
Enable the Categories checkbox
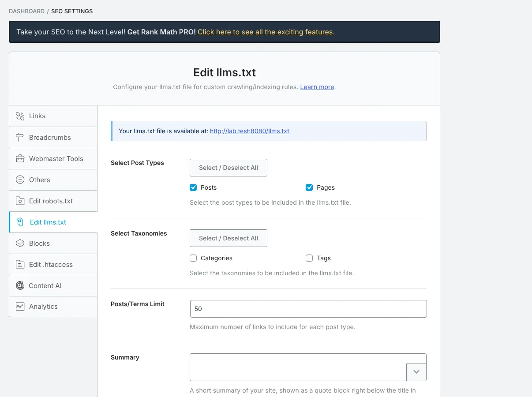193,258
